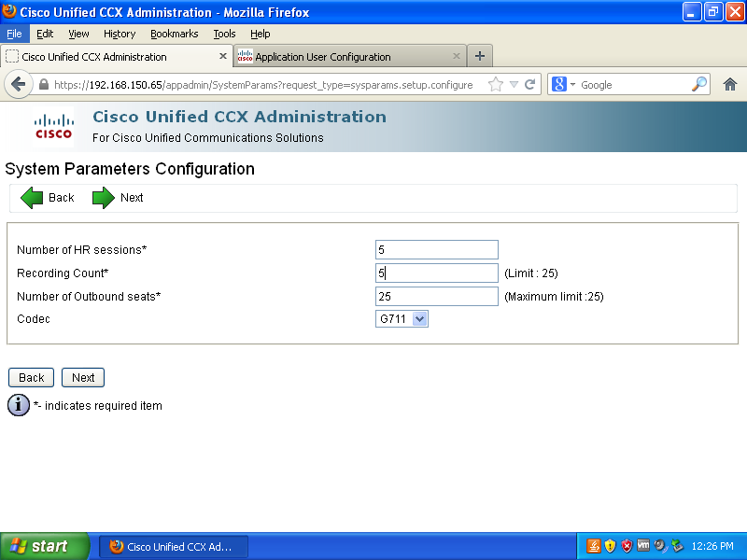Open the Help menu
Image resolution: width=747 pixels, height=560 pixels.
(261, 34)
